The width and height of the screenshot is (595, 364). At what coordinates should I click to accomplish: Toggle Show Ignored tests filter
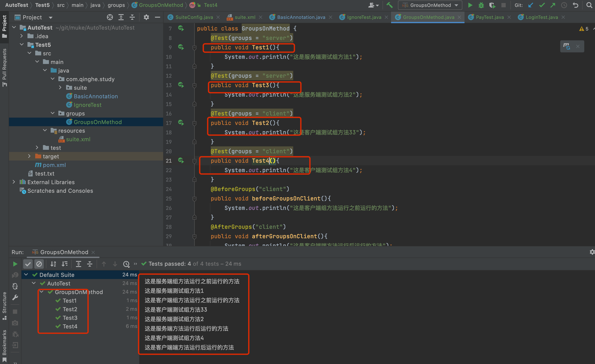pyautogui.click(x=39, y=264)
